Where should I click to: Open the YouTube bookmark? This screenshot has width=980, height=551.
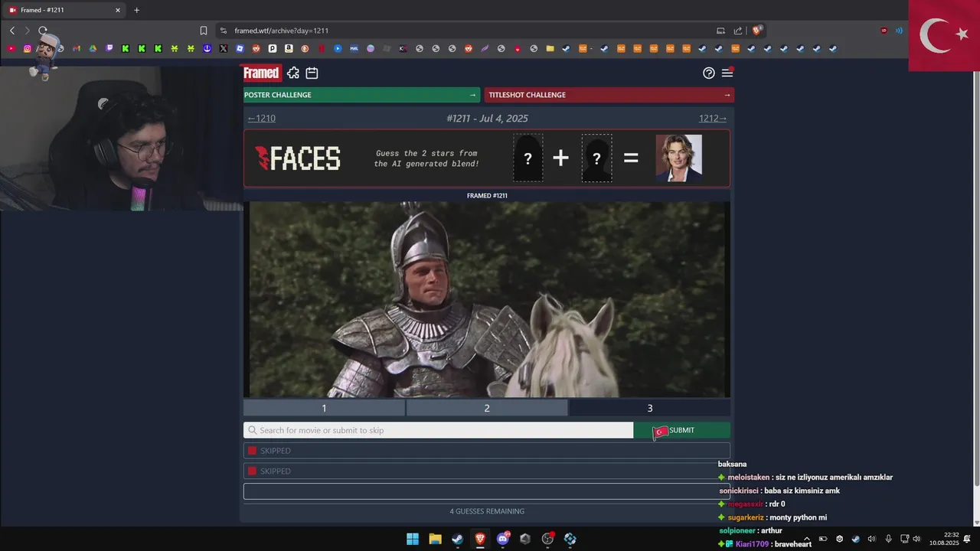click(x=11, y=48)
